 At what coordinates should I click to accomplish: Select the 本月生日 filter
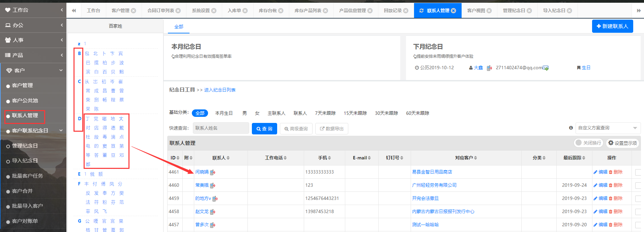tap(224, 113)
